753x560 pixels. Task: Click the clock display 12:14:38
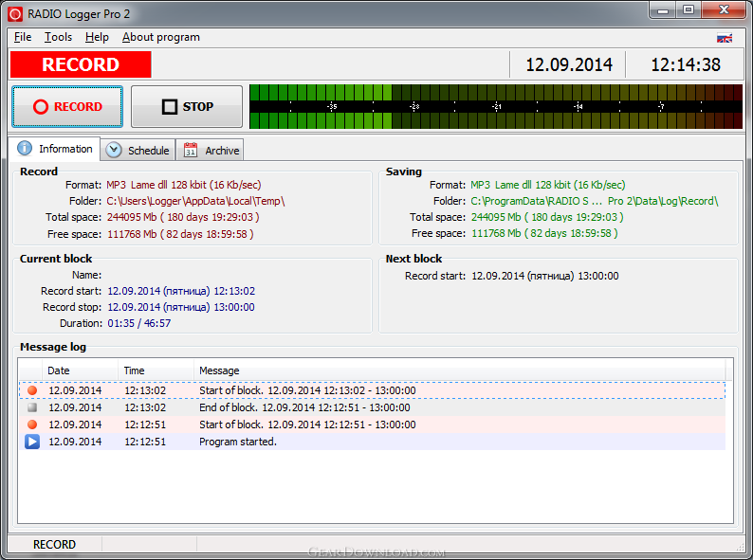(686, 64)
